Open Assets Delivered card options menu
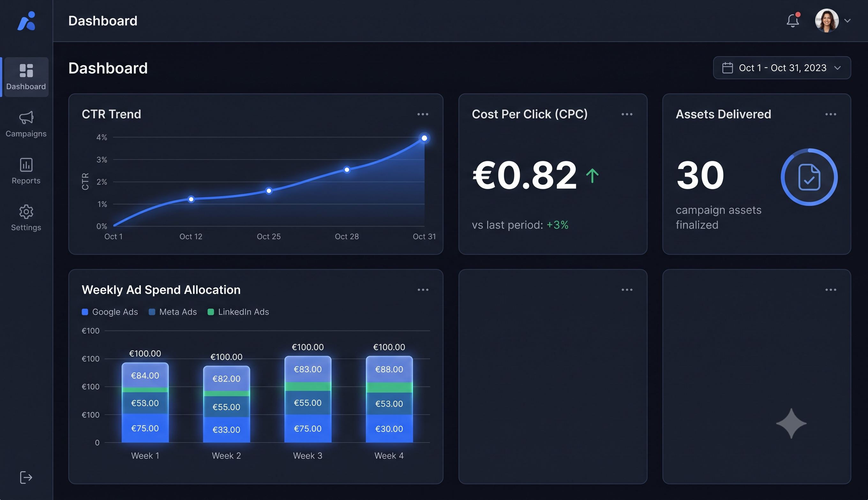 (x=831, y=114)
